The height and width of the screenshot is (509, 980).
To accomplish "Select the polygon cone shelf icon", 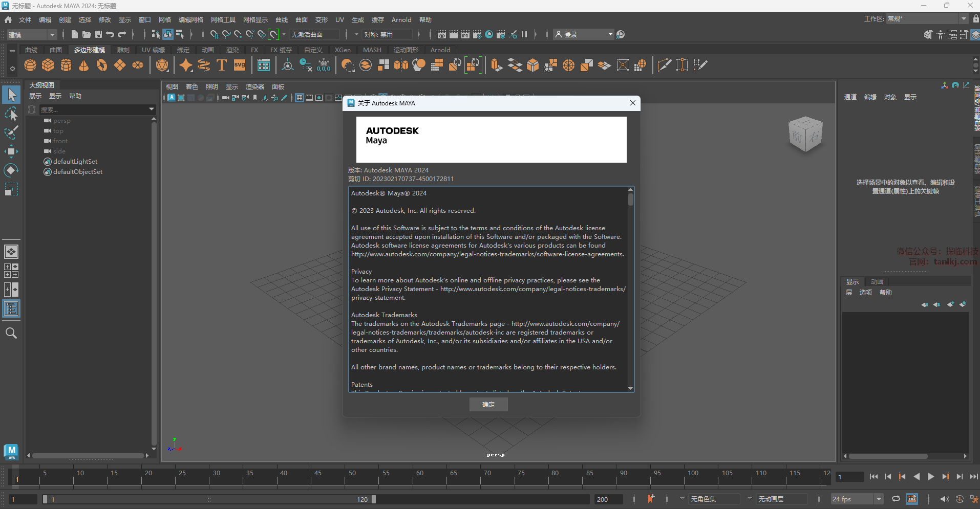I will (x=84, y=65).
